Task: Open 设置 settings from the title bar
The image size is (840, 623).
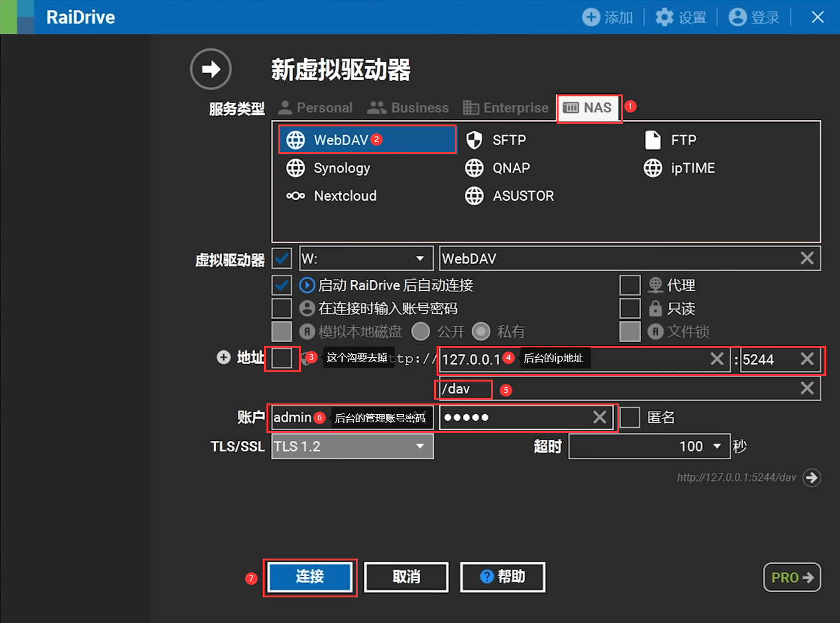Action: click(x=681, y=17)
